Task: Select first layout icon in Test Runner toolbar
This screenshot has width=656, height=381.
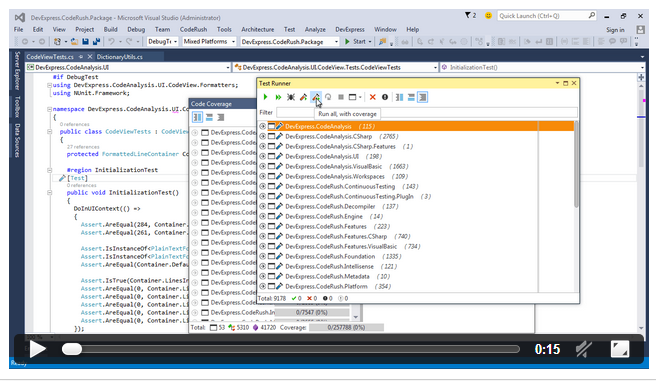Action: pyautogui.click(x=399, y=97)
